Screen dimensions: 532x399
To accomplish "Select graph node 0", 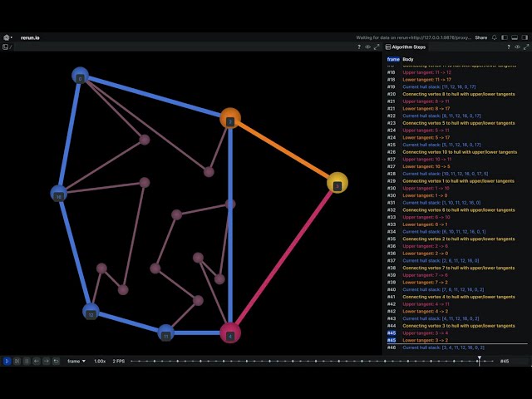I will (x=80, y=76).
